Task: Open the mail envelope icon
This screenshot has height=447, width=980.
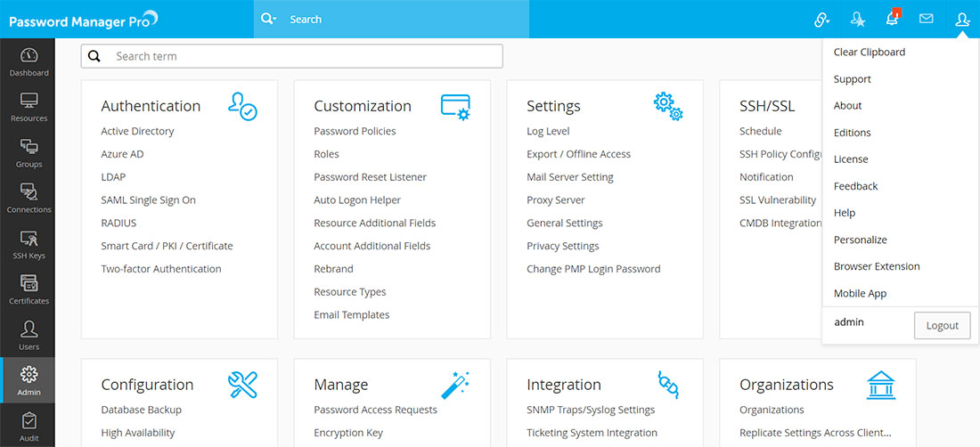Action: click(927, 19)
